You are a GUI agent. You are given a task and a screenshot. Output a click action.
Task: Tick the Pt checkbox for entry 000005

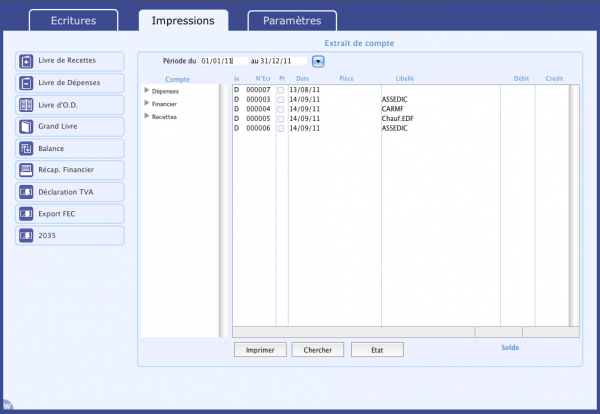[x=281, y=119]
